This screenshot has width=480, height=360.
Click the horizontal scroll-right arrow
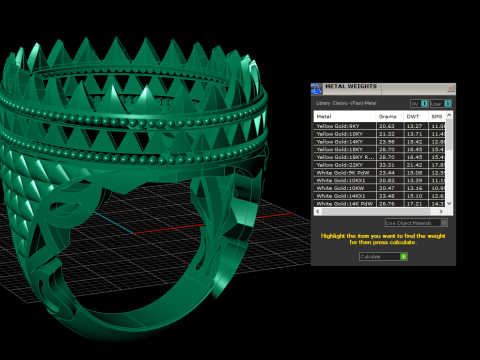[x=441, y=211]
